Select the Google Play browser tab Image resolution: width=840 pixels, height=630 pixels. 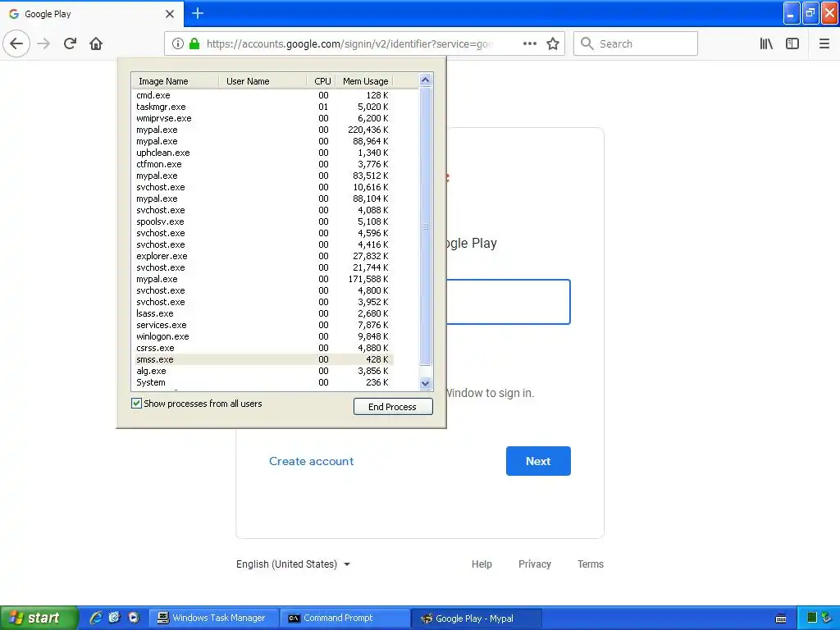(92, 15)
